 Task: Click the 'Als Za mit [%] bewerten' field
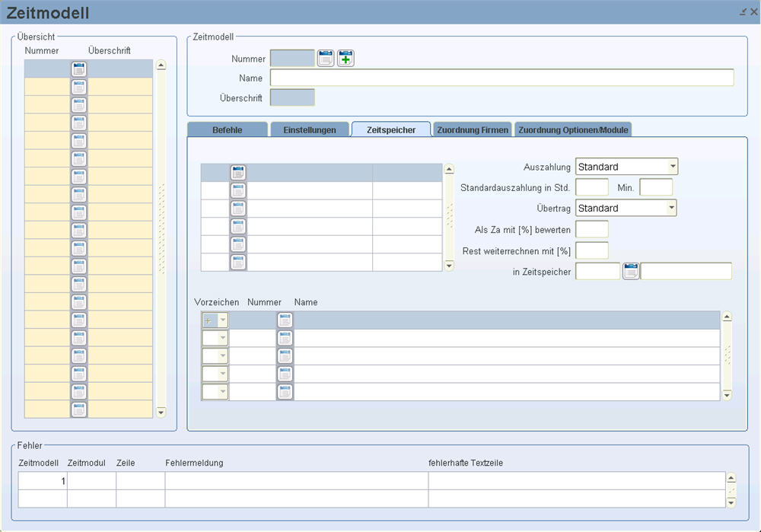tap(591, 229)
